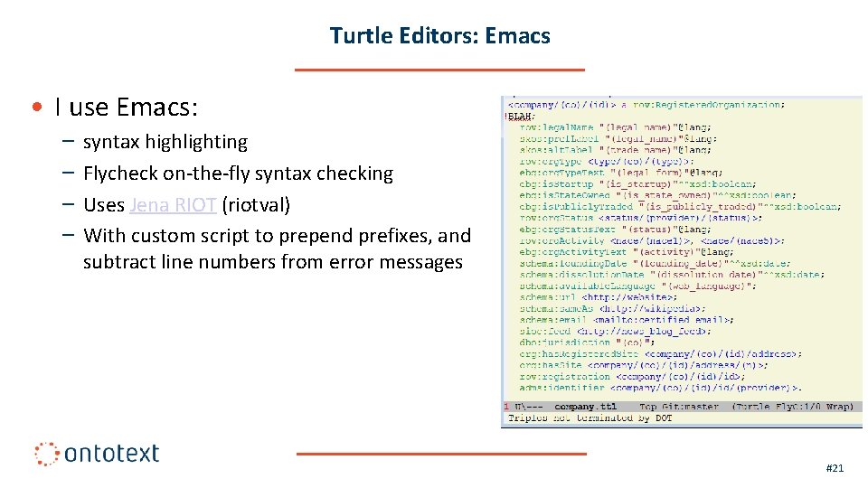Image resolution: width=868 pixels, height=488 pixels.
Task: Click the skos:prefLabel line
Action: click(x=618, y=139)
